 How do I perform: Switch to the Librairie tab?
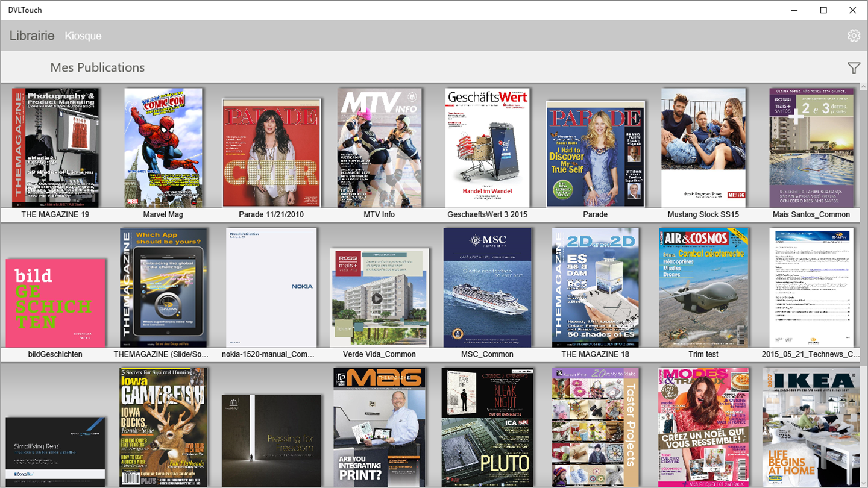pyautogui.click(x=32, y=36)
